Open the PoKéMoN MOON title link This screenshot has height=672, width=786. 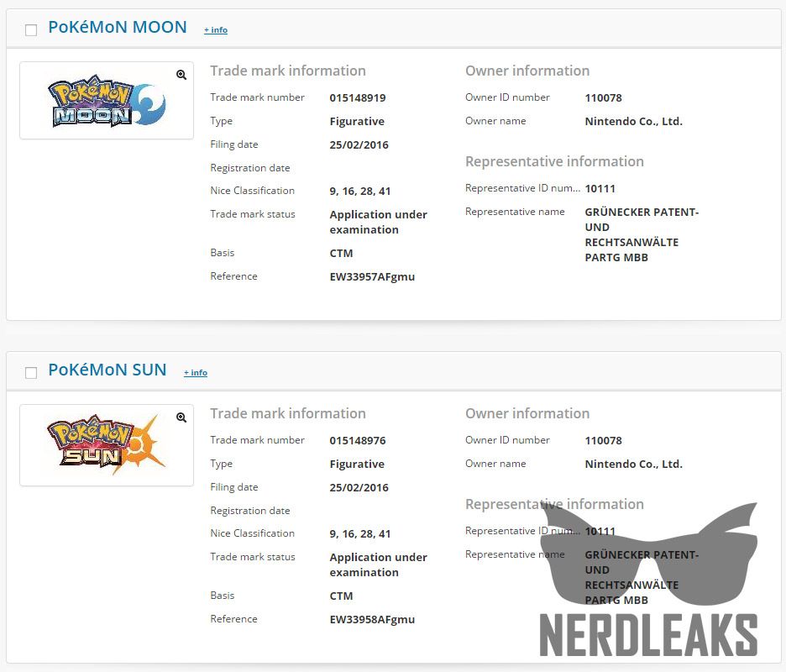[118, 27]
